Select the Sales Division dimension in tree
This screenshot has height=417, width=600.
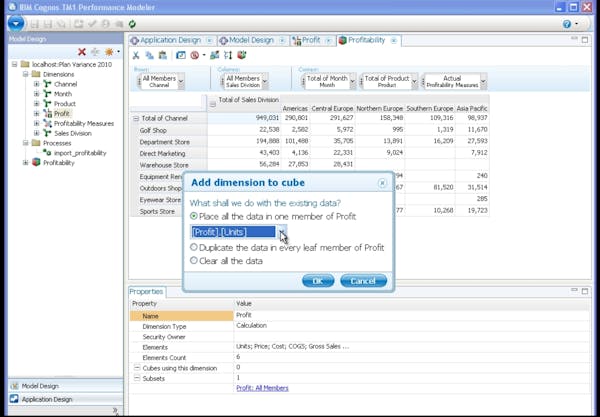pyautogui.click(x=73, y=133)
